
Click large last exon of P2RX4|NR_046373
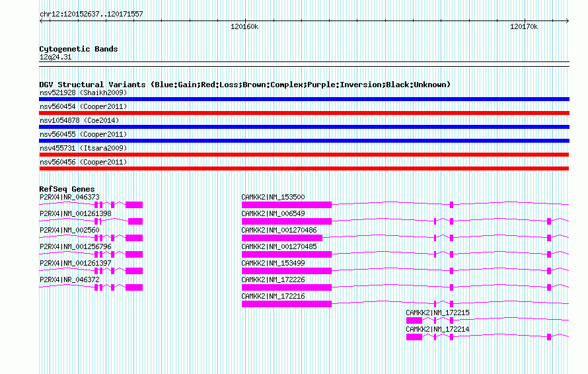[134, 205]
